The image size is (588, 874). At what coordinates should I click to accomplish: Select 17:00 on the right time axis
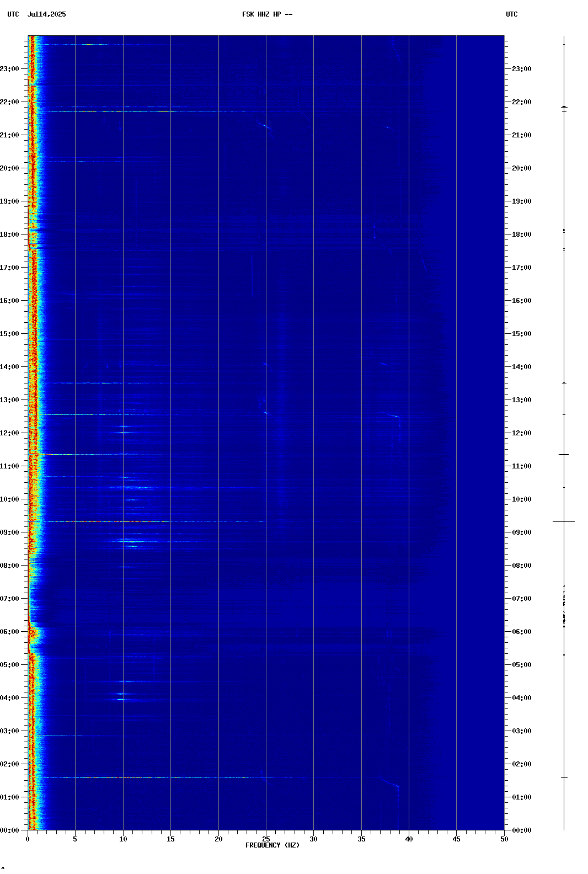click(522, 268)
